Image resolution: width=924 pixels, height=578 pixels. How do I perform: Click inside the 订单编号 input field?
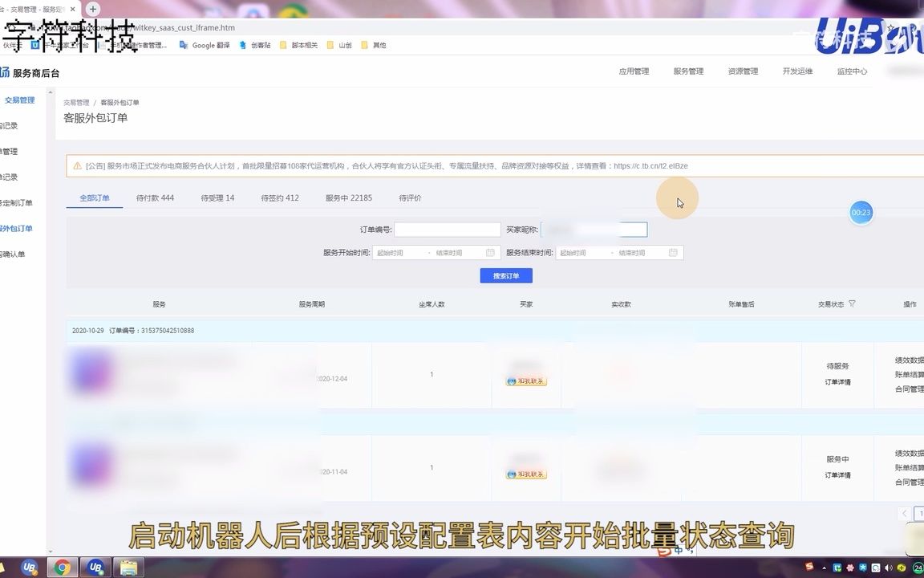(446, 230)
